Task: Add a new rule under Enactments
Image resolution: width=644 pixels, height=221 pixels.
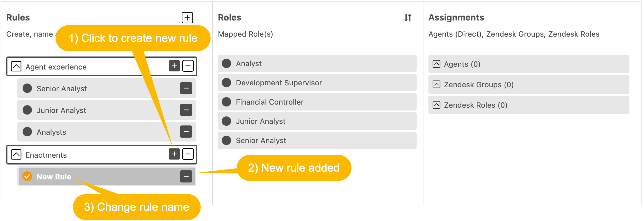Action: click(174, 154)
